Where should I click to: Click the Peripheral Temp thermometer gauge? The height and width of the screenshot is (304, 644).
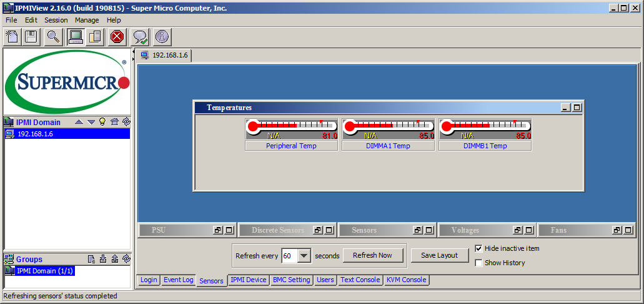pyautogui.click(x=291, y=129)
